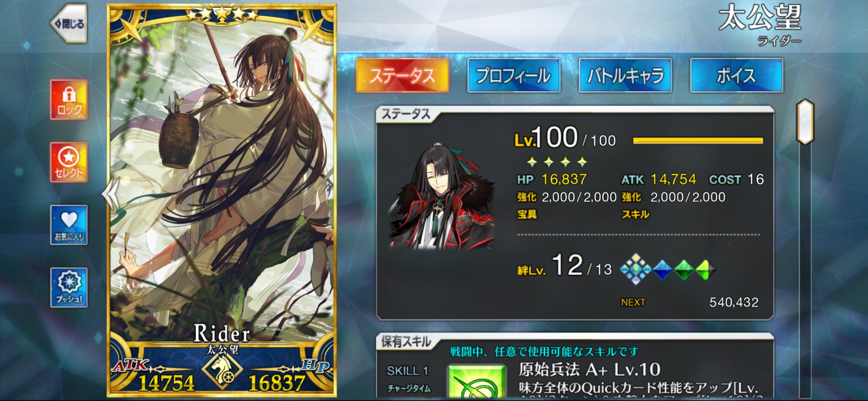Open the プロフィール tab
Viewport: 868px width, 401px height.
tap(514, 76)
